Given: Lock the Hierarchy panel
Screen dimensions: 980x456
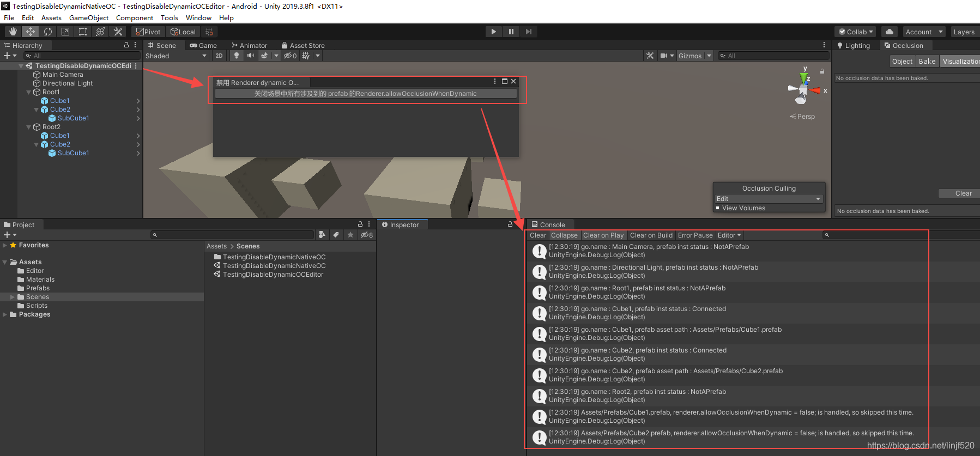Looking at the screenshot, I should [126, 45].
